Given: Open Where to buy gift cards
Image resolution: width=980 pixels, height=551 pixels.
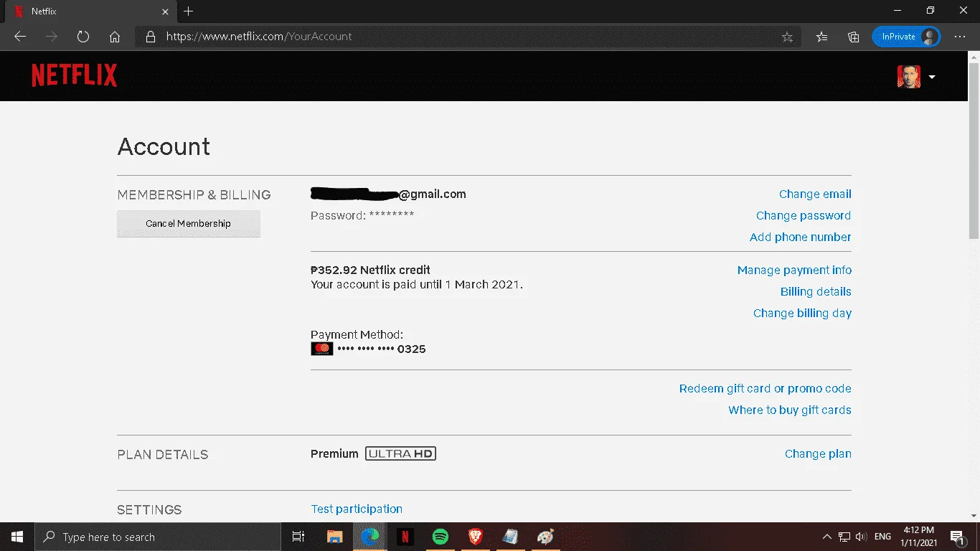Looking at the screenshot, I should 790,410.
